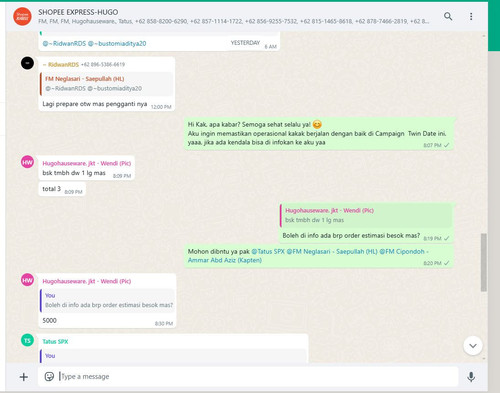Click the TS avatar of Tatus SPX

coord(27,340)
